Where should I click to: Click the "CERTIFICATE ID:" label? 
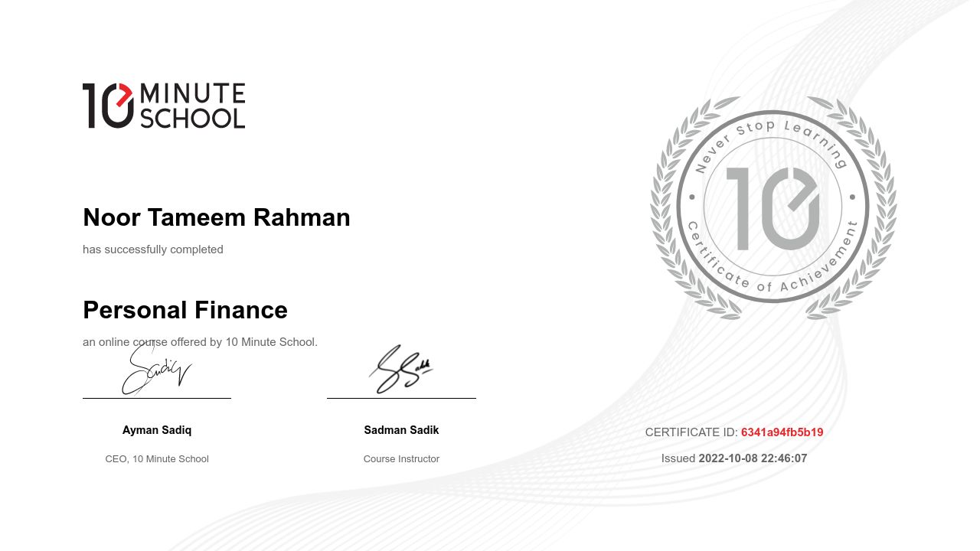pos(691,432)
